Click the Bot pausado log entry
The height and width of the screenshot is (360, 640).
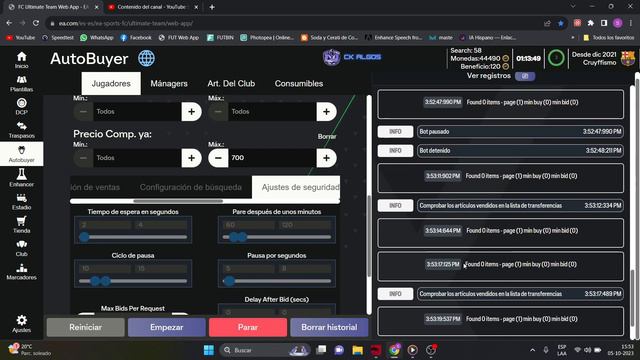tap(520, 131)
